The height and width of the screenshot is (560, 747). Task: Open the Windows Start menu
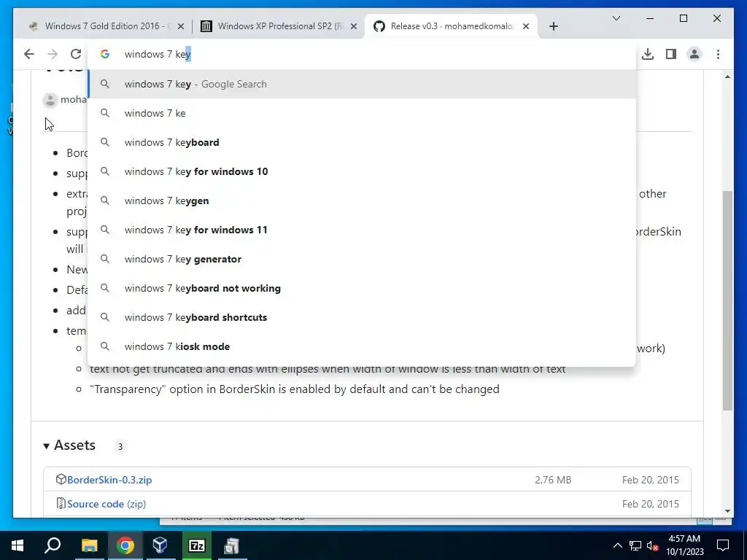tap(18, 545)
